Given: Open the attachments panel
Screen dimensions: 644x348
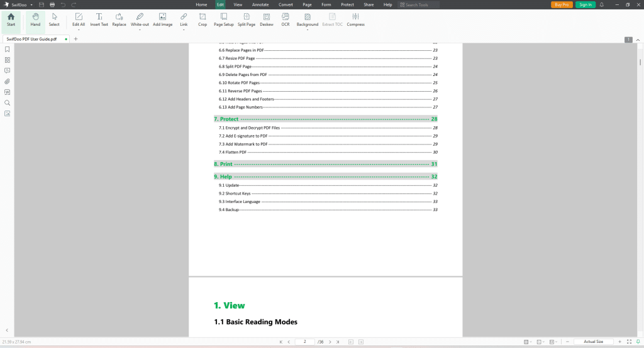Looking at the screenshot, I should click(x=7, y=81).
